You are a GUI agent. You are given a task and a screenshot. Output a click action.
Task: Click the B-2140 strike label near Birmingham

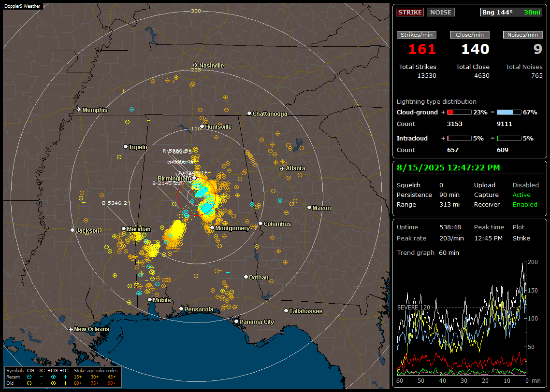click(x=167, y=183)
